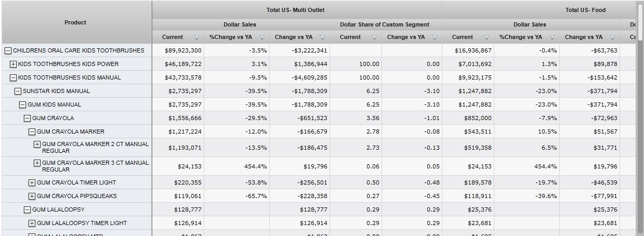Collapse KIDS TOOTHBRUSHES KIDS MANUAL row

pos(13,78)
